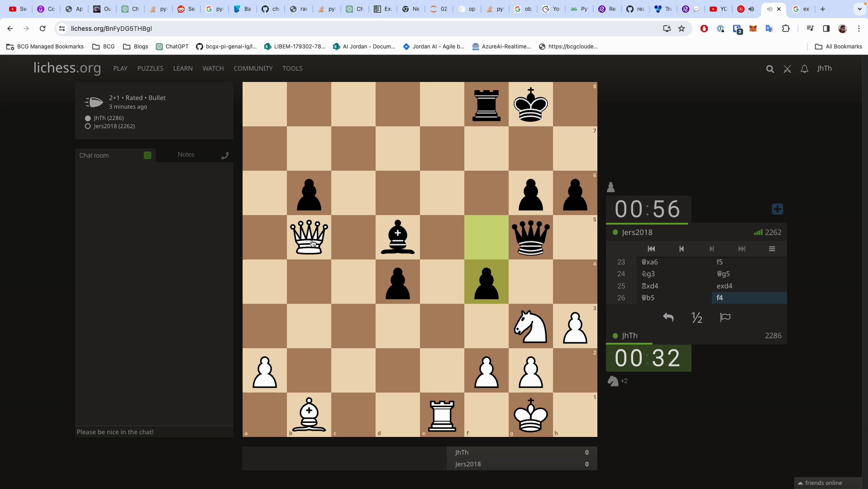Switch to the Notes tab
Viewport: 868px width, 489px height.
186,155
